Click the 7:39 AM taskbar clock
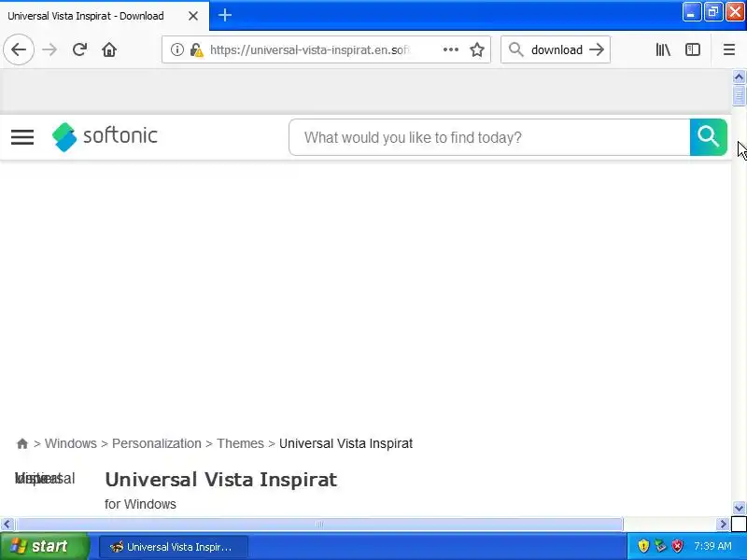The height and width of the screenshot is (560, 747). (x=712, y=546)
